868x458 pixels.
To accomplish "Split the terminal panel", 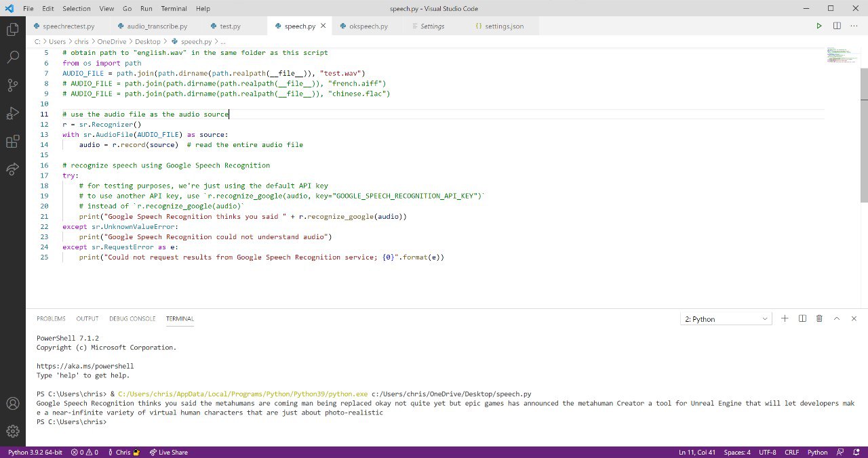I will tap(802, 318).
